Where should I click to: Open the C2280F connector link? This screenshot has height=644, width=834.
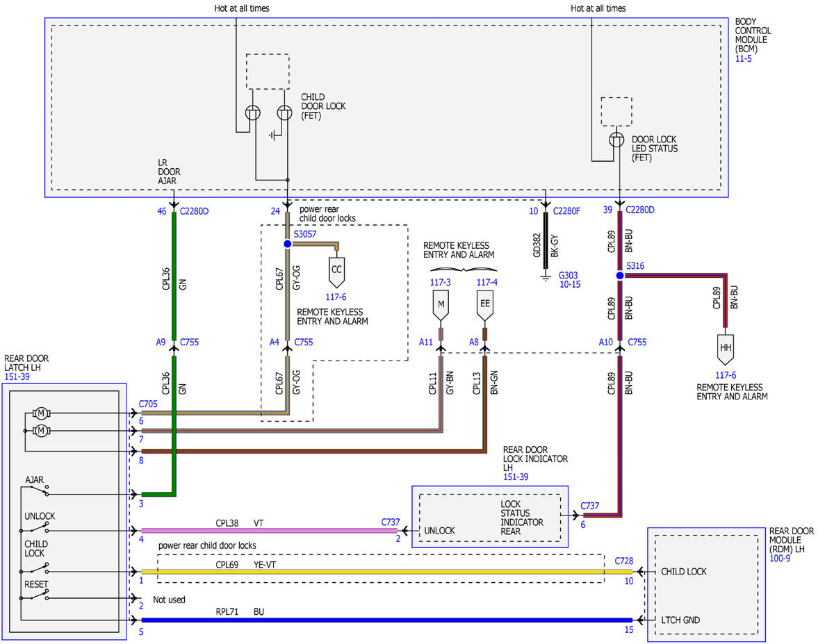566,210
